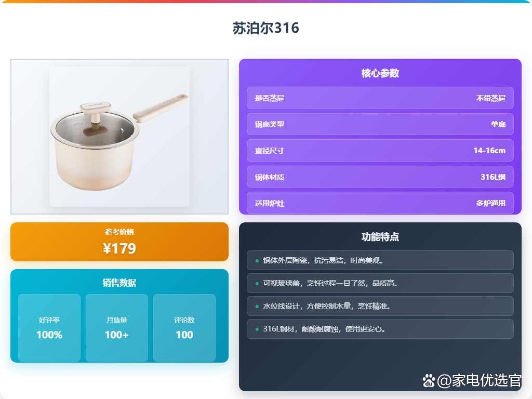Select the 是否蒸屉 parameter row
Screen dimensions: 532x399
(x=380, y=98)
